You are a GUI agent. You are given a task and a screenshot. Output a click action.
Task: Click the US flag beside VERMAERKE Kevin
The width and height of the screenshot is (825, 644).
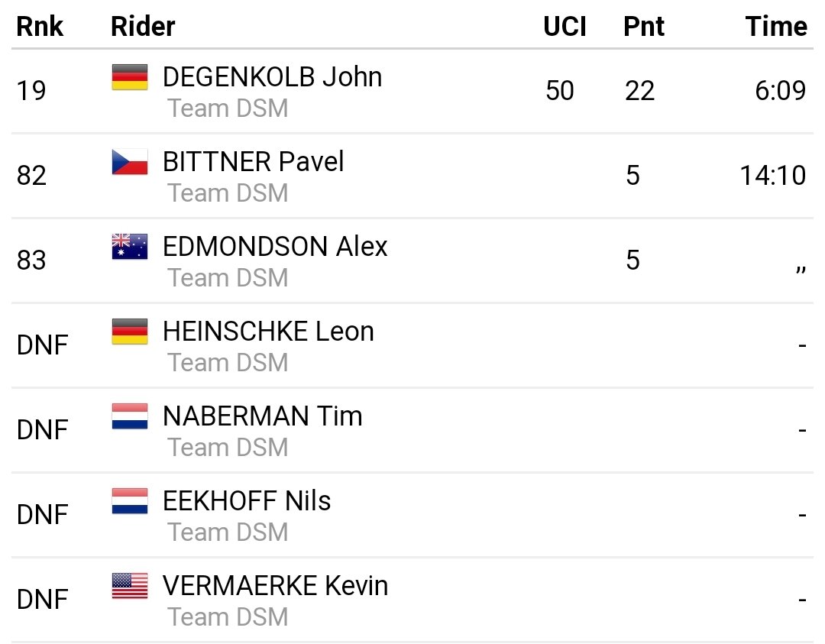[x=130, y=586]
